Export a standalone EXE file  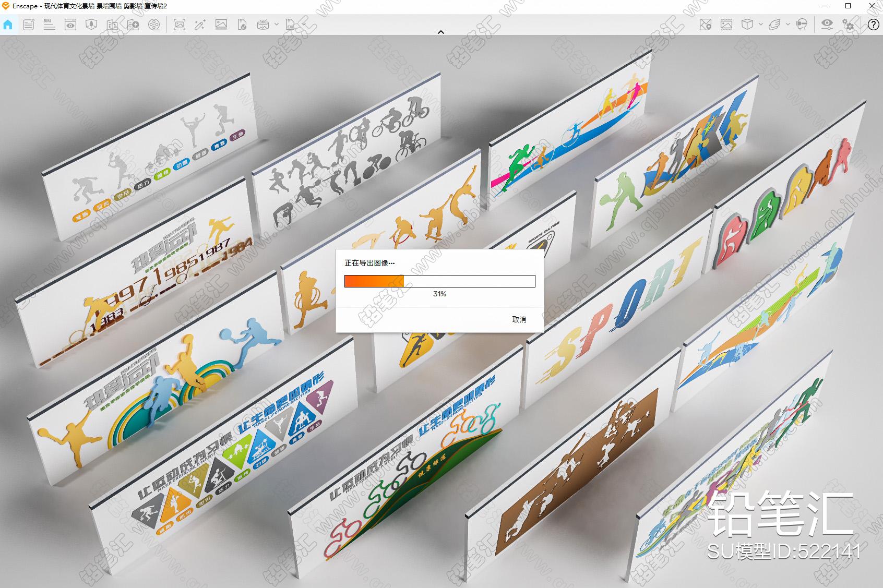click(291, 25)
